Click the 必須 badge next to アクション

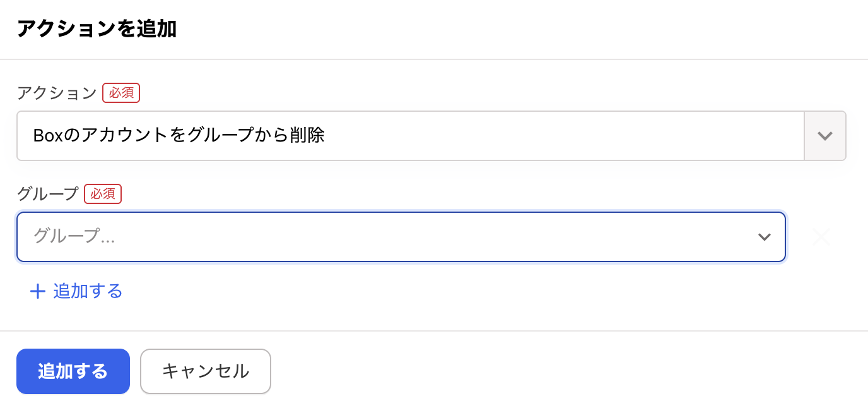[x=121, y=93]
